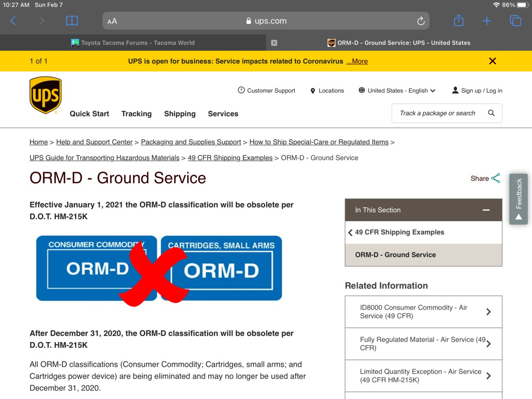Open UPS Guide for Transporting Hazardous Materials
Viewport: 532px width, 399px height.
tap(104, 158)
